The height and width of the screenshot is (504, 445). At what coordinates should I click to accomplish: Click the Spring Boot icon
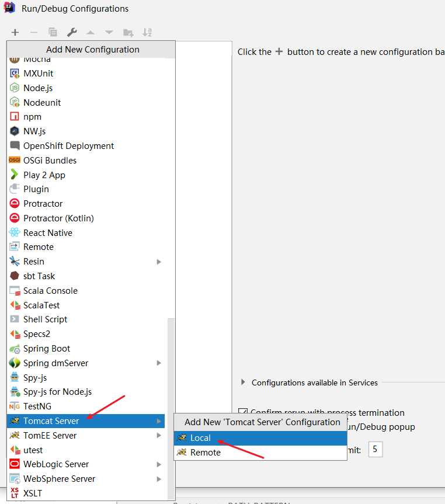pyautogui.click(x=15, y=349)
